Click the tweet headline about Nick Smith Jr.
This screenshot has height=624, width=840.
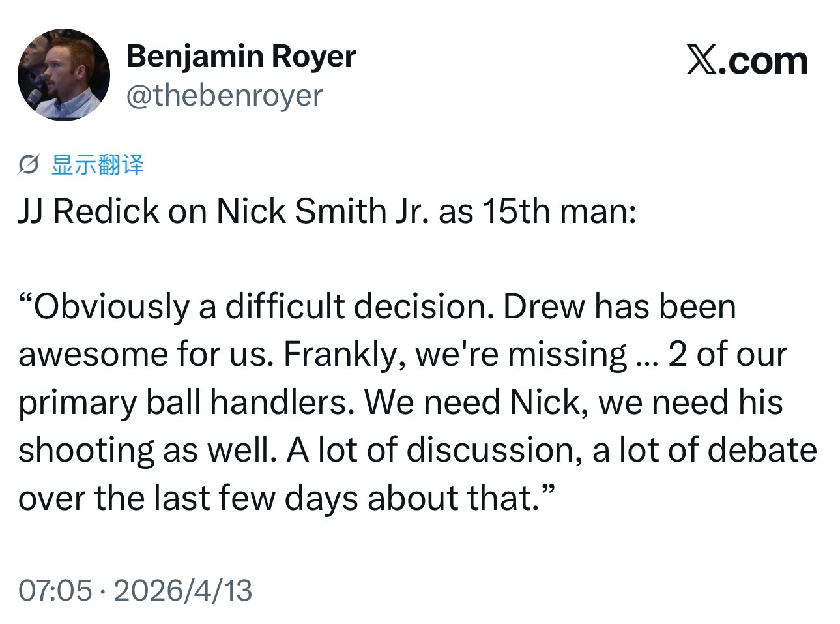tap(327, 211)
